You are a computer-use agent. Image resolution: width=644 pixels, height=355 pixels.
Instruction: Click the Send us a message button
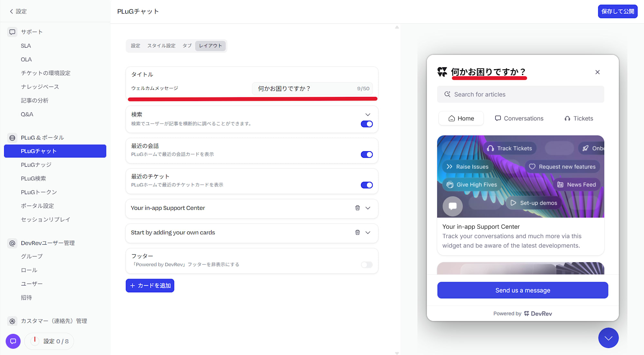(x=523, y=290)
